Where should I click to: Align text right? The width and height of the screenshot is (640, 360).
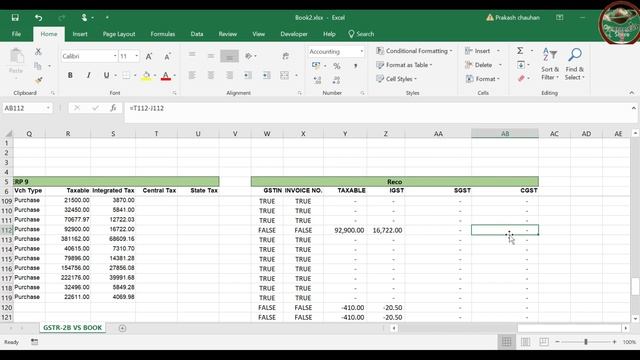click(229, 75)
